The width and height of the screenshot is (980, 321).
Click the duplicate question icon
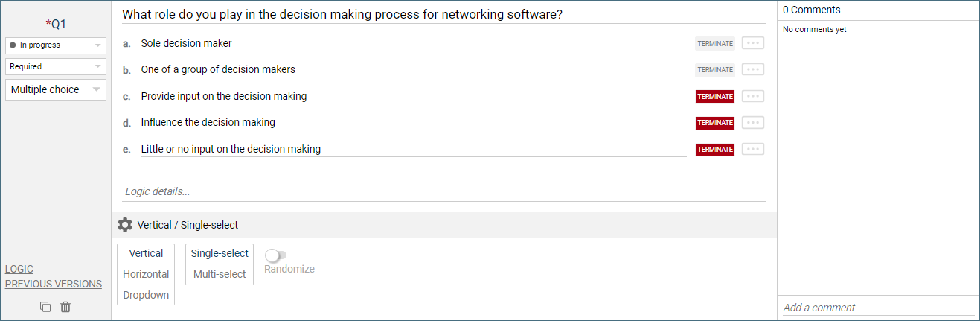tap(45, 307)
